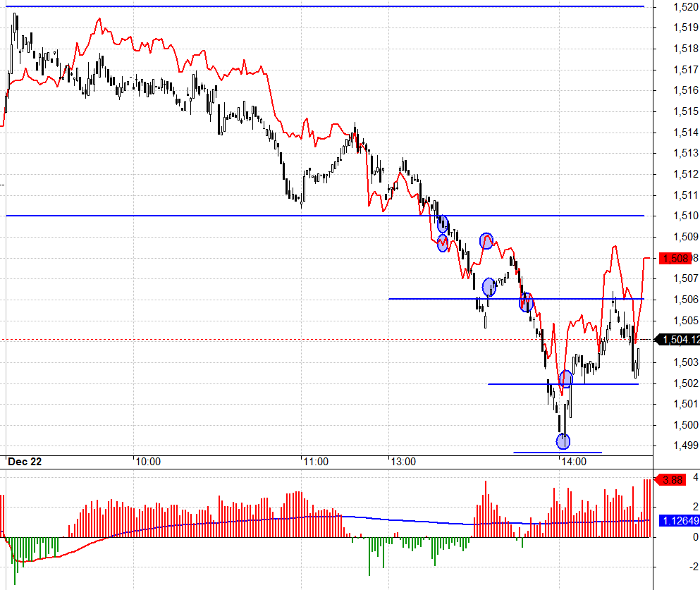Select the blue circle on the 1,506 line

tap(525, 304)
